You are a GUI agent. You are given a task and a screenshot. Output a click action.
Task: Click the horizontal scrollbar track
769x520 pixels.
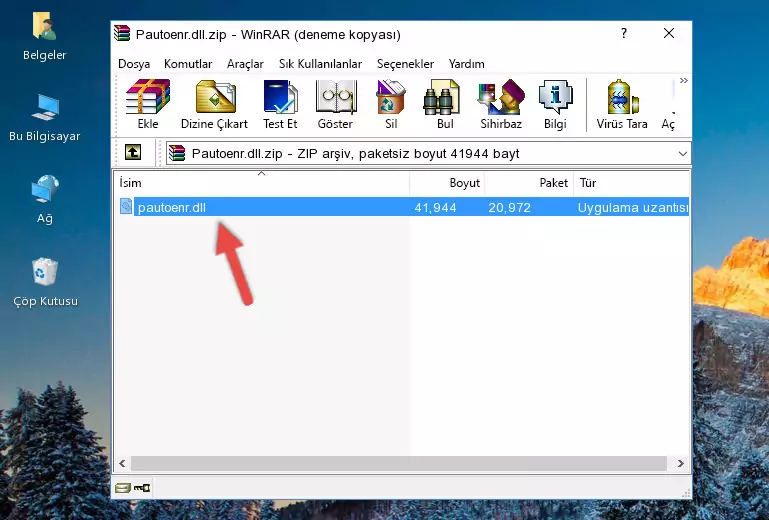coord(399,463)
